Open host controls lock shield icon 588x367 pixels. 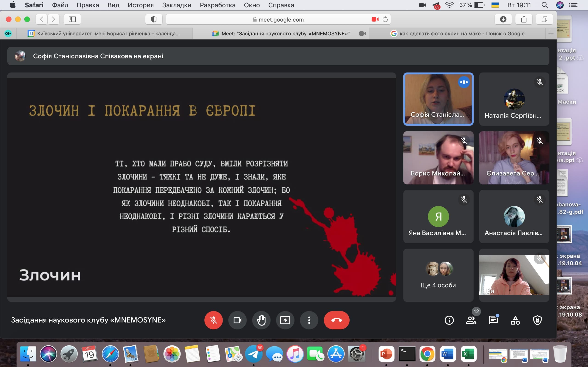click(x=537, y=320)
